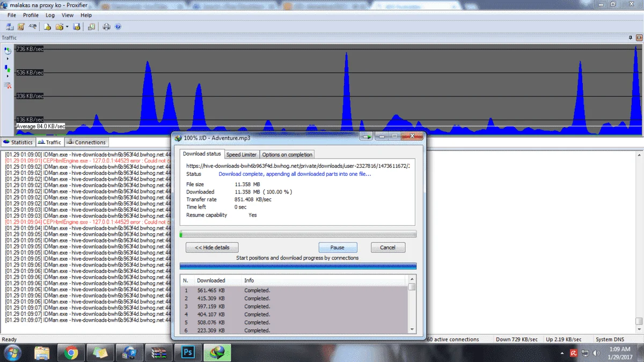Screen dimensions: 644x362
Task: Open the Options on completion tab
Action: [287, 154]
